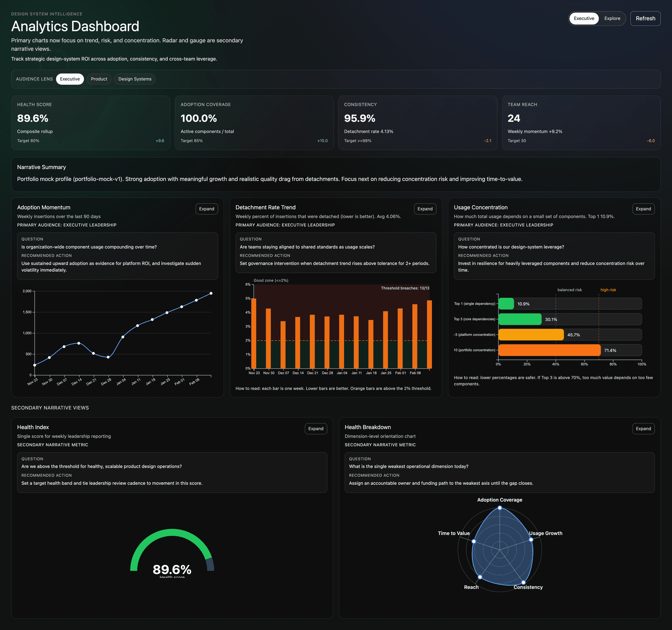Open the Team Reach KPI card

(581, 122)
